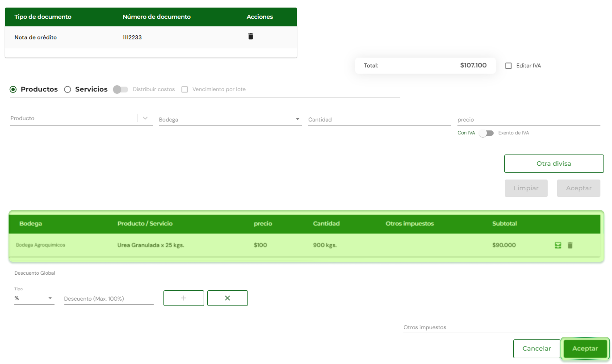Click the Otros impuestos column header
Screen dimensions: 612x364
[x=410, y=224]
